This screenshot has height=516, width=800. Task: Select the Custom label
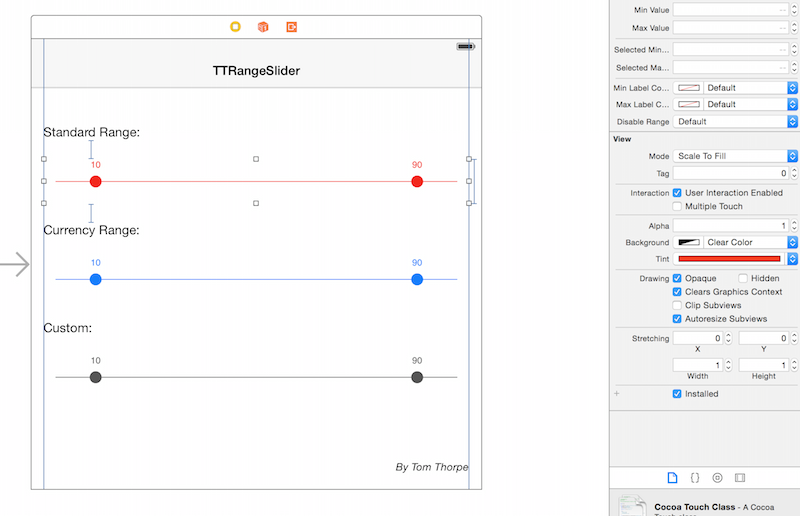coord(67,328)
